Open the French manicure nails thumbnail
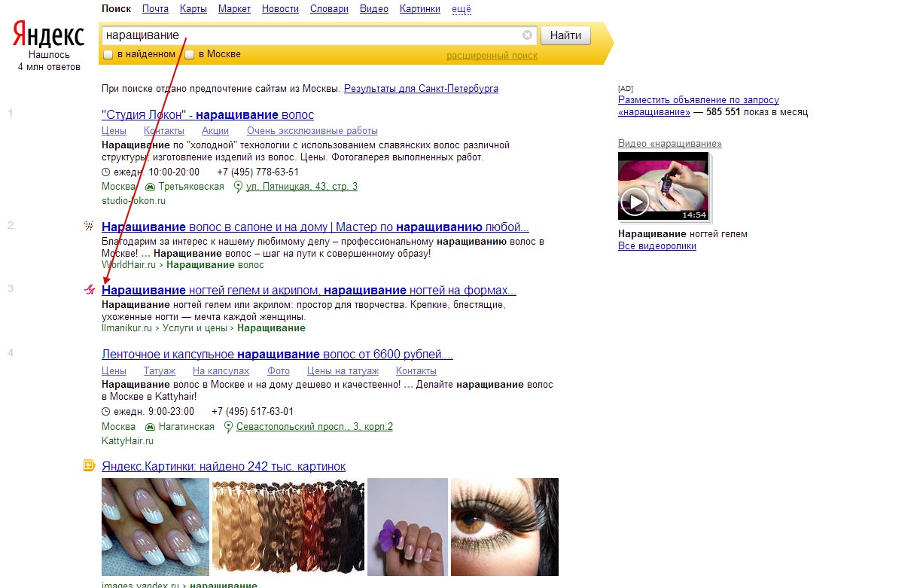The height and width of the screenshot is (588, 920). 156,527
